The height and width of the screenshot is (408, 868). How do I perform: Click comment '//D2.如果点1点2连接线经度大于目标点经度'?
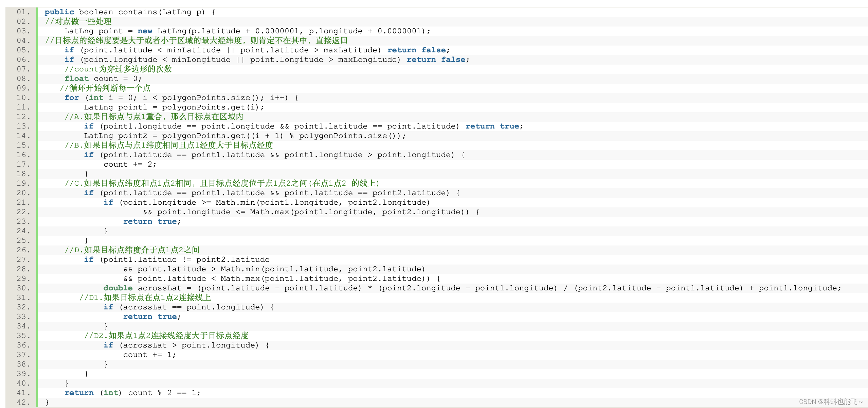pyautogui.click(x=166, y=336)
